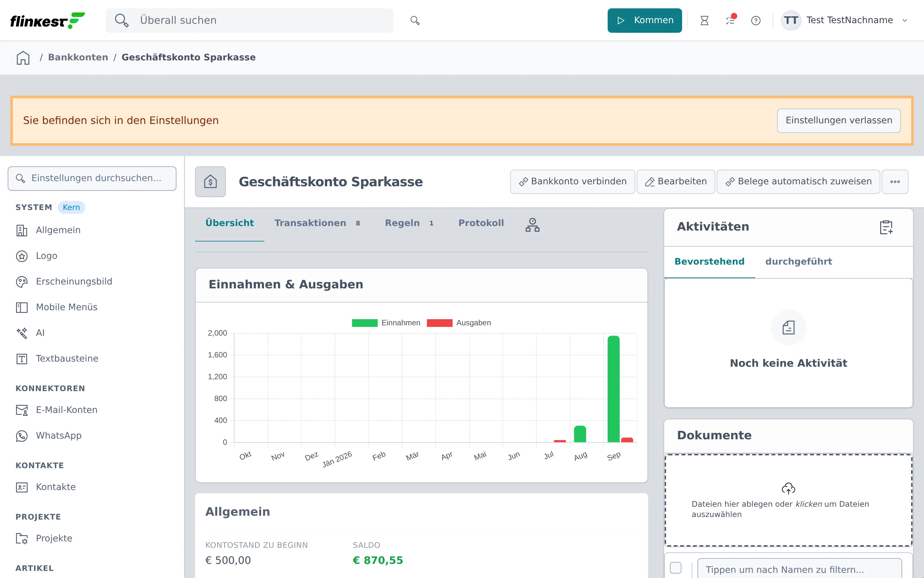Click the 'Noch keine Aktivität' message

789,363
